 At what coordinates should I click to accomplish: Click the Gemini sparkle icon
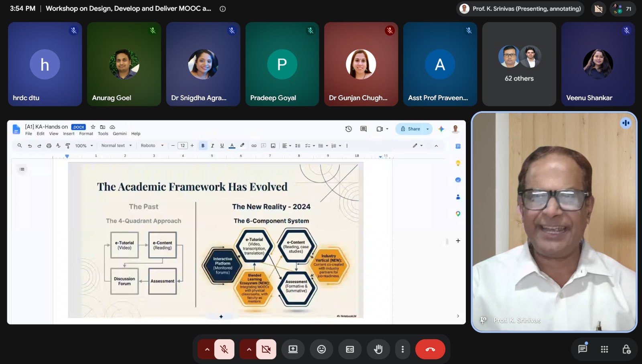click(x=441, y=129)
